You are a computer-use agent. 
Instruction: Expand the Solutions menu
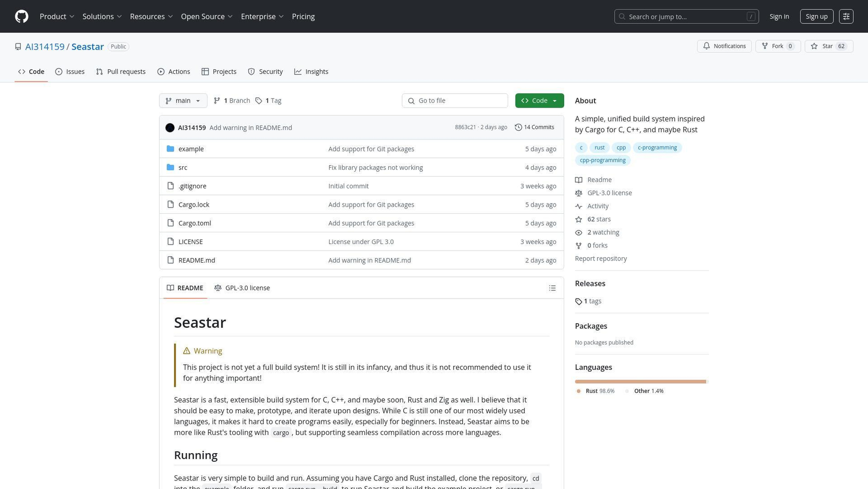(x=102, y=17)
